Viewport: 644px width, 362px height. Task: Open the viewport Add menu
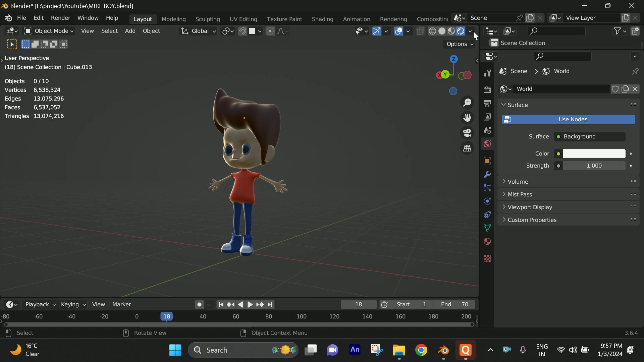tap(130, 31)
